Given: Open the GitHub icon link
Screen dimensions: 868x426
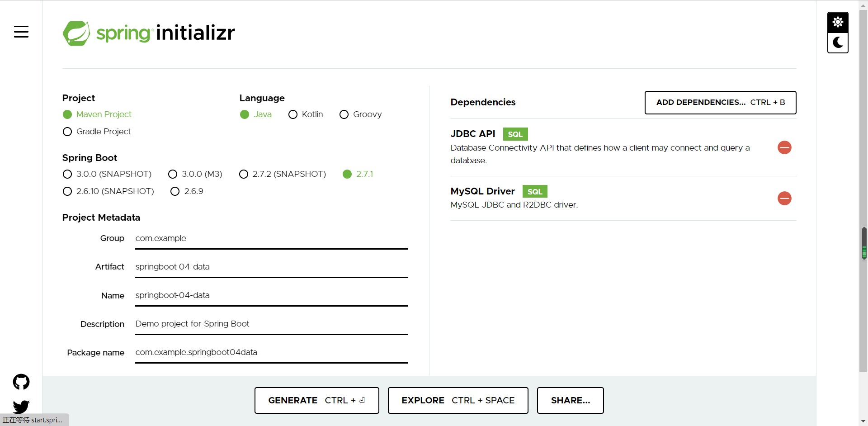Looking at the screenshot, I should 21,382.
